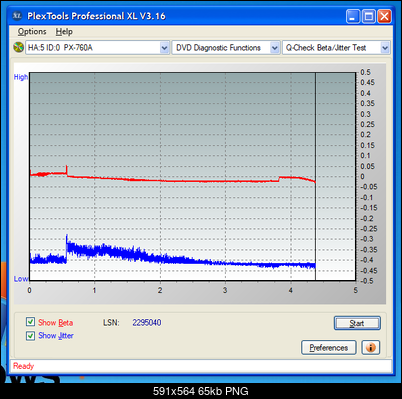
Task: Click the blue Show Jitter label
Action: [x=56, y=336]
